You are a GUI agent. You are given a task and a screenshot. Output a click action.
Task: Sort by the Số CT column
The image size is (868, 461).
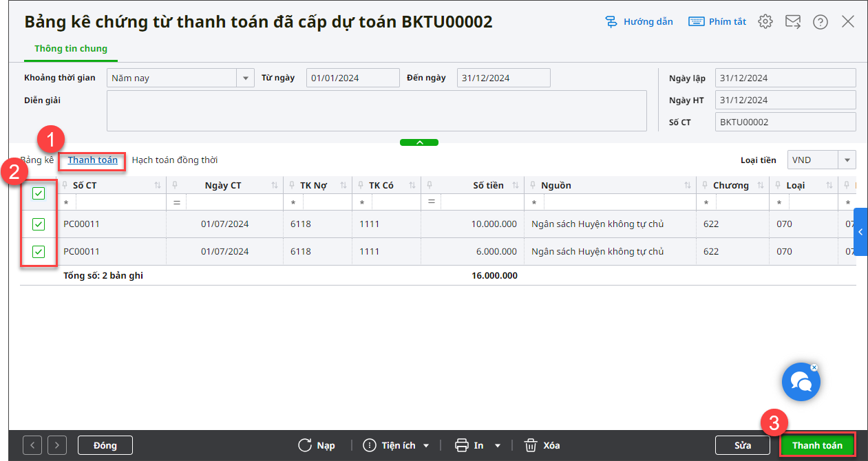point(158,186)
